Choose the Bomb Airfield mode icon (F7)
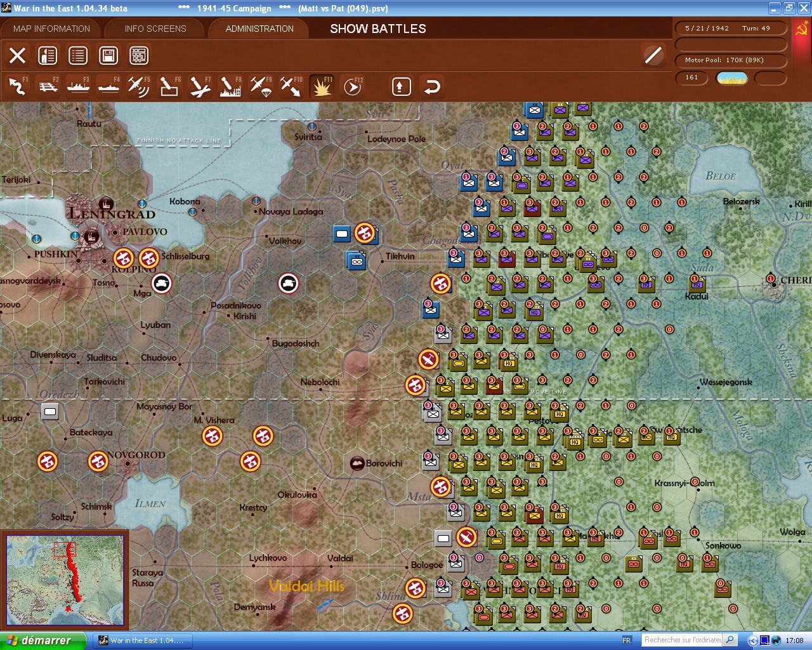 pyautogui.click(x=200, y=86)
